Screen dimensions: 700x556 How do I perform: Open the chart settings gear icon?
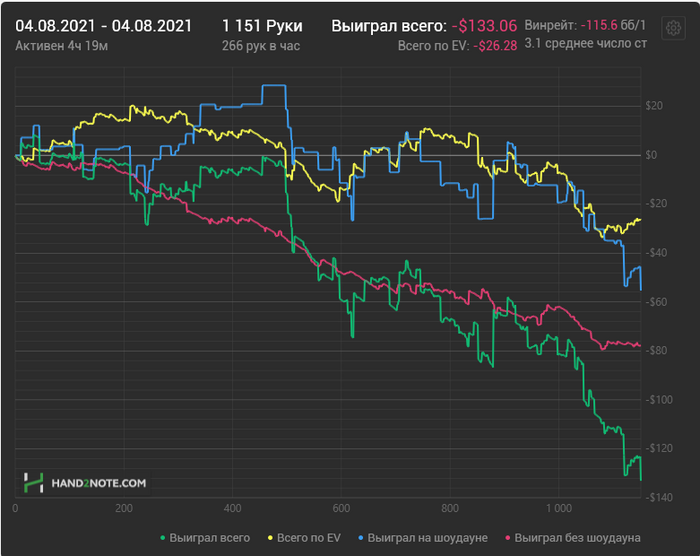click(x=673, y=29)
